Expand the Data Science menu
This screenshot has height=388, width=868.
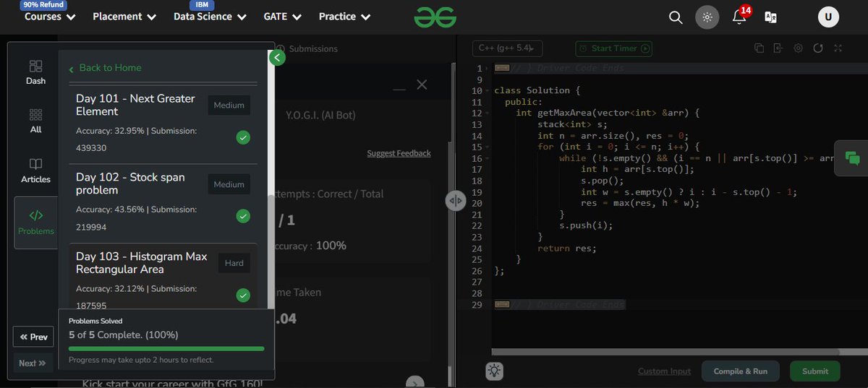[x=210, y=17]
